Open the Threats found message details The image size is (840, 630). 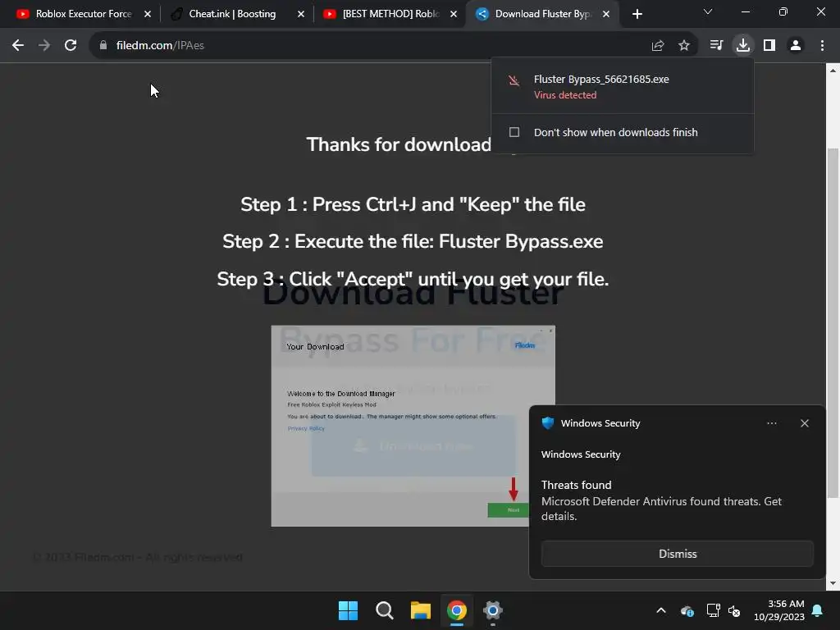pos(662,501)
